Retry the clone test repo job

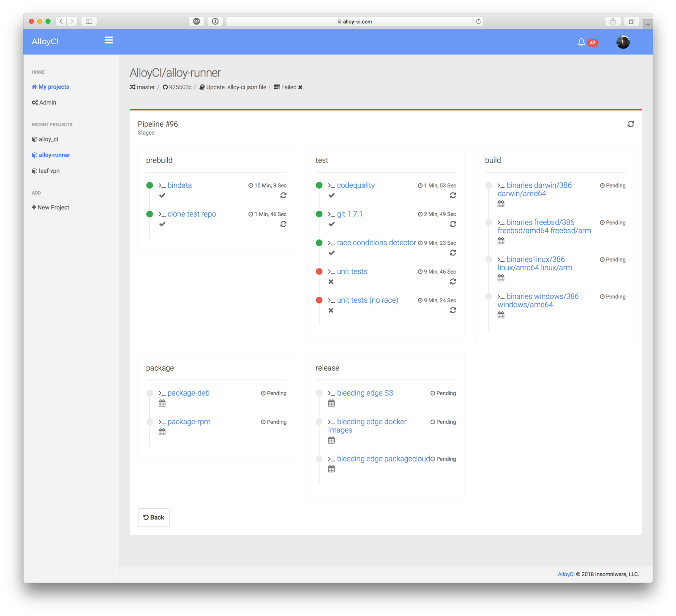283,224
